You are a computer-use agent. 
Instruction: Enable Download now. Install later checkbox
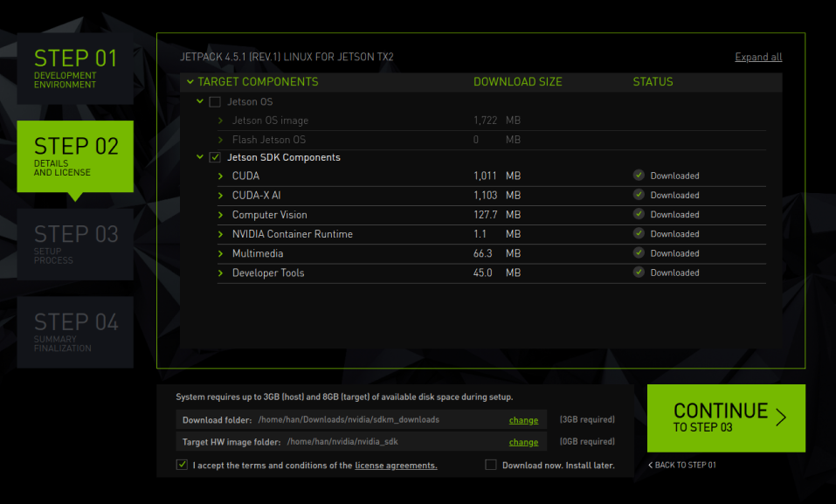[491, 465]
